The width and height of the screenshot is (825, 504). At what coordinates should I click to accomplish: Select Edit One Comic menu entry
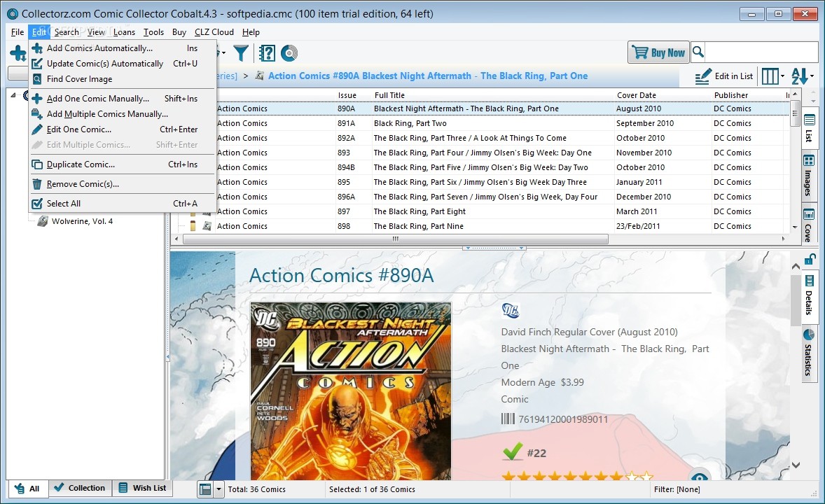pyautogui.click(x=122, y=129)
